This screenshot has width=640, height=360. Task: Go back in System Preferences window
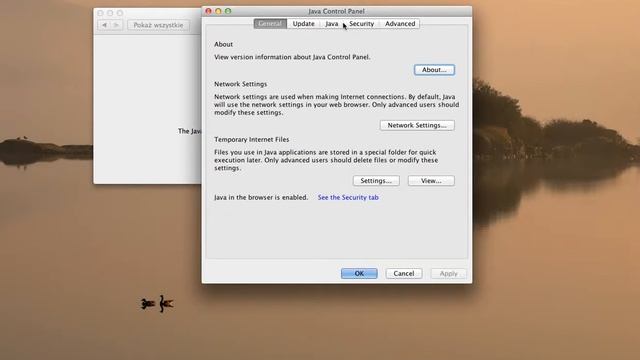[x=104, y=25]
